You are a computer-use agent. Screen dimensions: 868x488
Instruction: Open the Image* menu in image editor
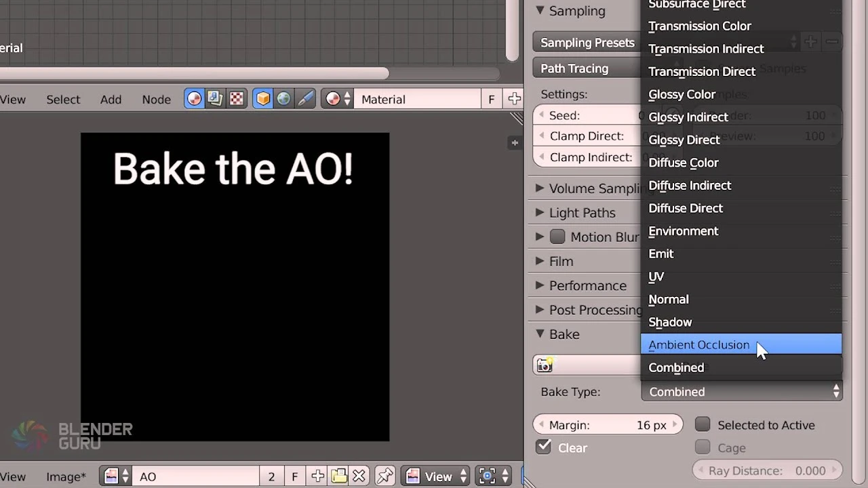tap(66, 476)
